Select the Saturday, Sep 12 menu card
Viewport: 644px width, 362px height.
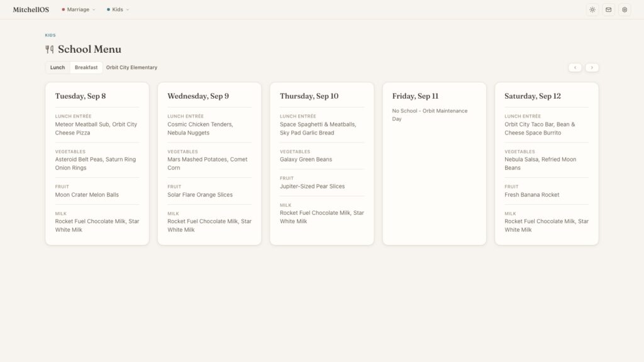[x=547, y=164]
